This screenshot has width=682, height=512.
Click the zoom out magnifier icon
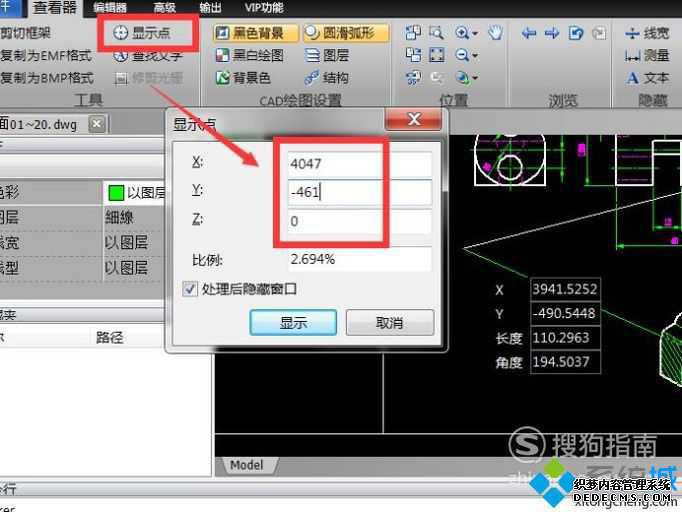(x=461, y=55)
